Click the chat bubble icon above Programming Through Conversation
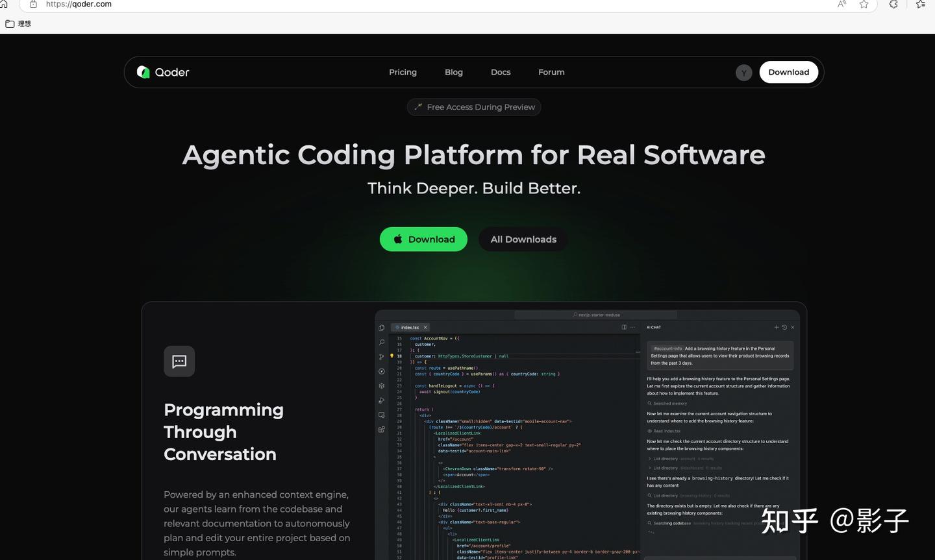 point(179,361)
